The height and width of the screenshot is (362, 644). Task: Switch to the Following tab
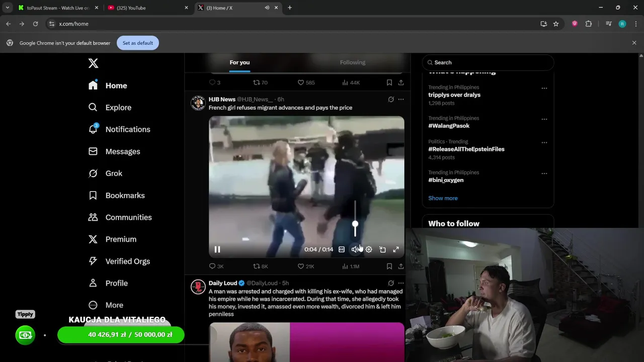pos(353,62)
